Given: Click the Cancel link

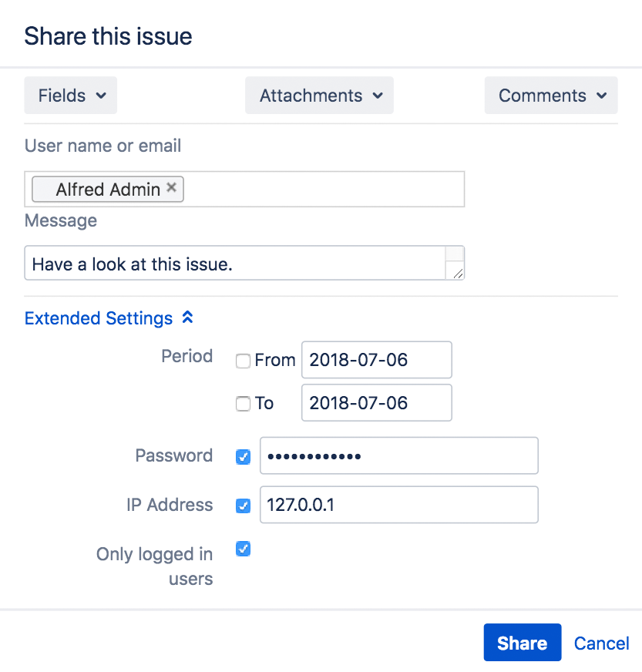Looking at the screenshot, I should click(x=601, y=643).
